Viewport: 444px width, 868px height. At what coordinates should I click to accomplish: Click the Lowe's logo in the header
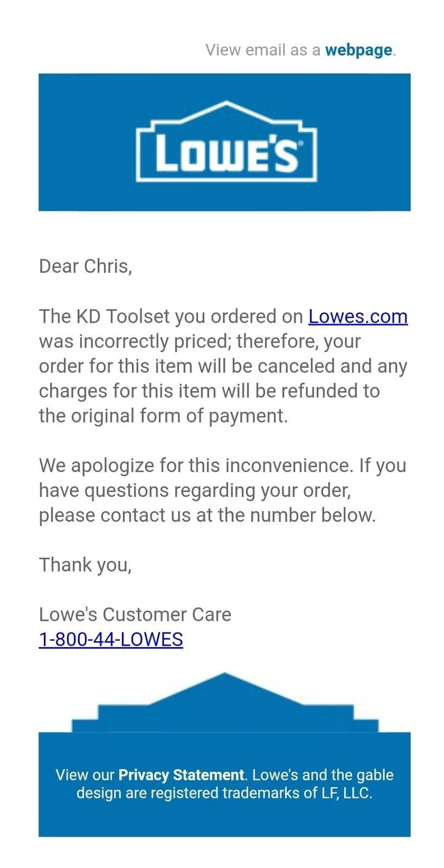[226, 142]
